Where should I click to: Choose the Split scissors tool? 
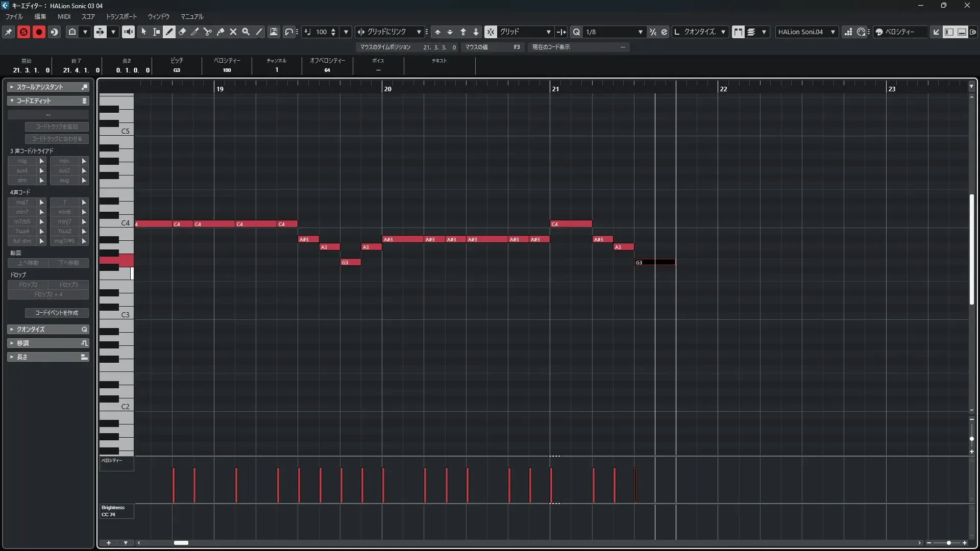point(208,32)
